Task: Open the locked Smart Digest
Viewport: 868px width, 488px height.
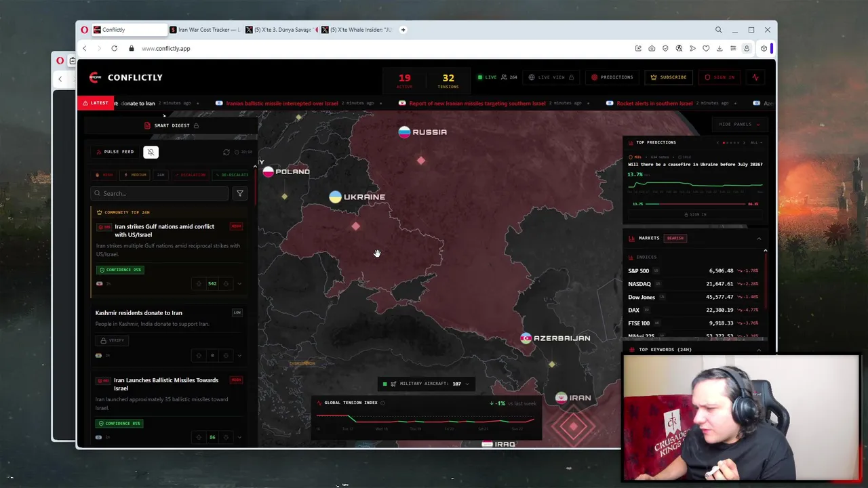Action: pyautogui.click(x=172, y=125)
